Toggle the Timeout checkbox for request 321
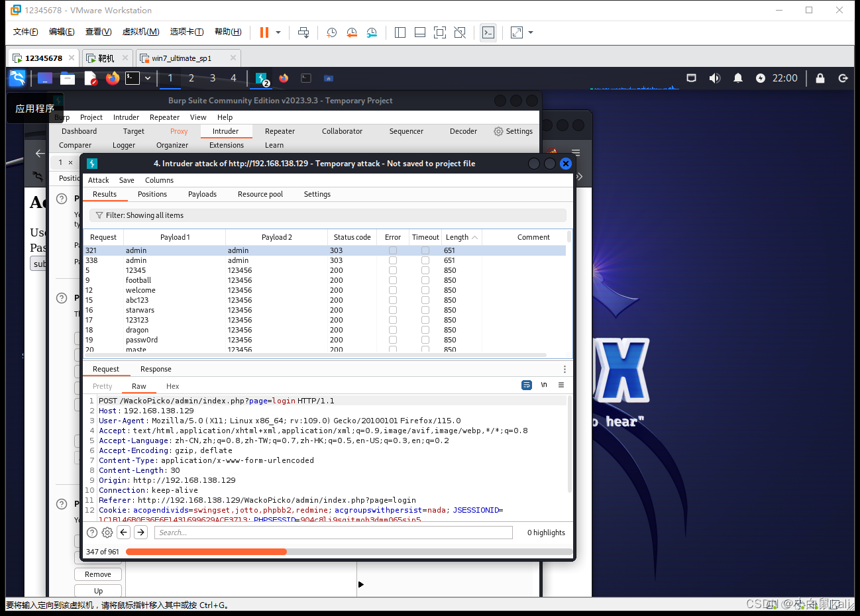860x616 pixels. click(425, 250)
